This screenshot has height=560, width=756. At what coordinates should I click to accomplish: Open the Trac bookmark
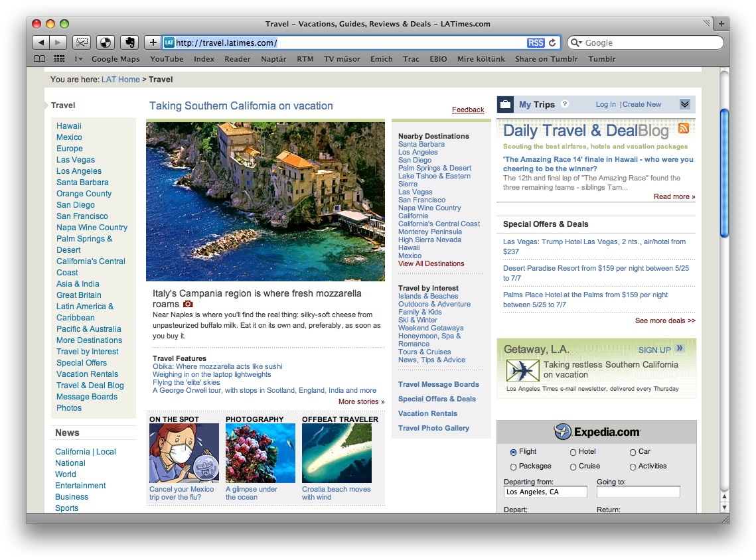[412, 59]
